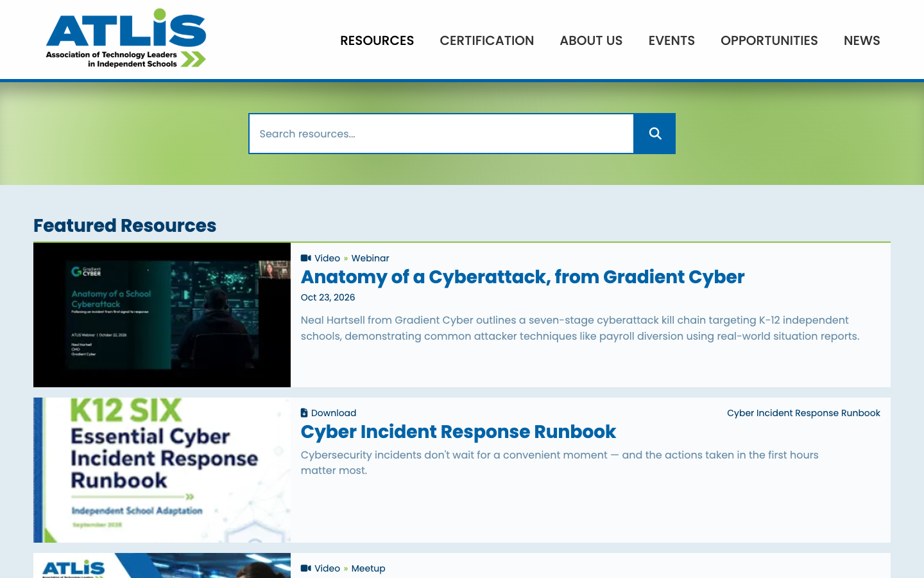The width and height of the screenshot is (924, 578).
Task: Open the Resources menu
Action: click(377, 40)
